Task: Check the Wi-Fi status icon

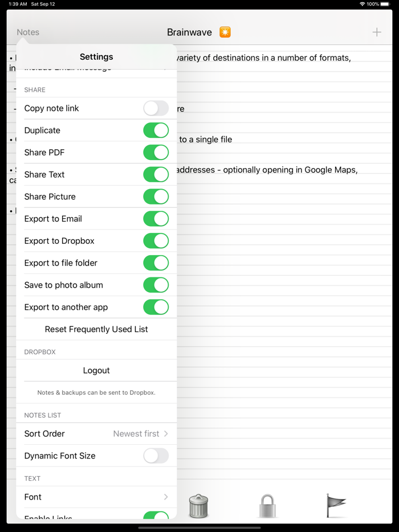Action: [x=363, y=4]
